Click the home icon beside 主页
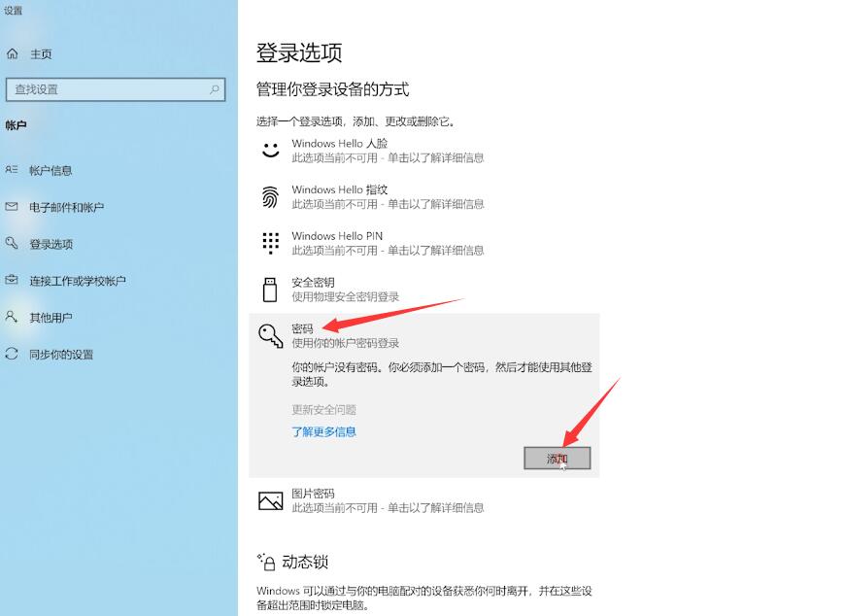 (13, 53)
